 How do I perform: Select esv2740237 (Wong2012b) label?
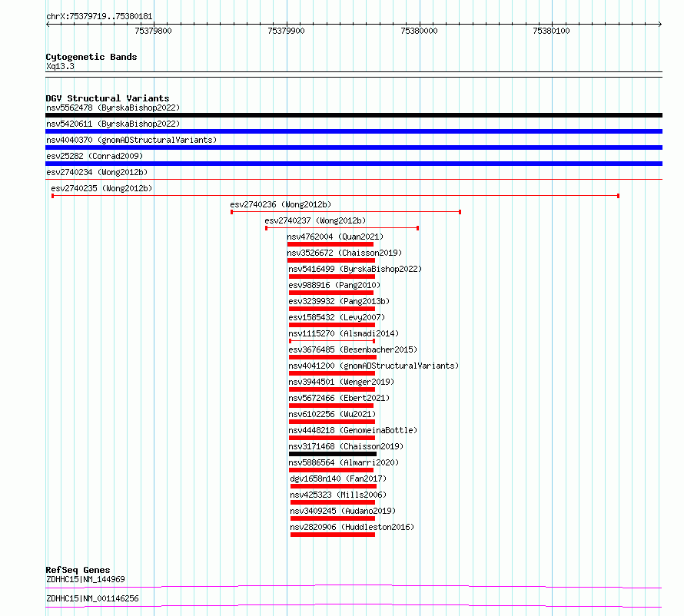(315, 220)
